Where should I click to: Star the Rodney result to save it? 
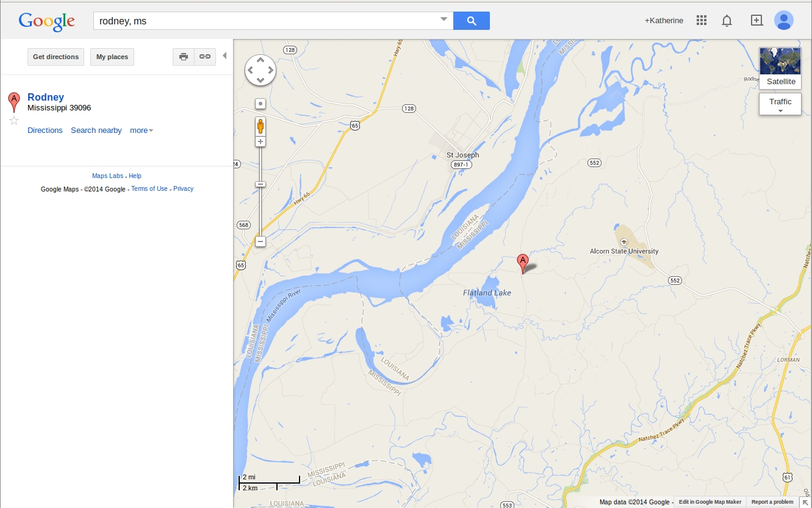click(x=14, y=120)
